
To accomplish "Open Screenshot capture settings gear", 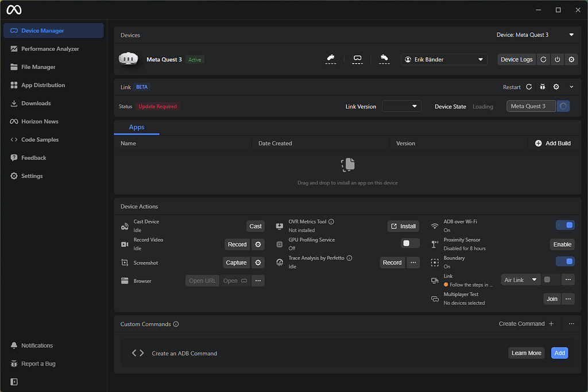I will (258, 263).
